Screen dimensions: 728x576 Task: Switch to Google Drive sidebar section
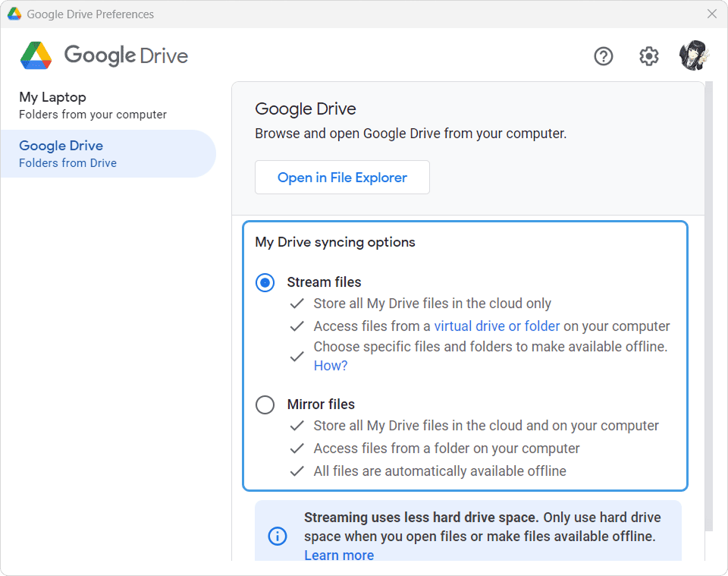(108, 154)
